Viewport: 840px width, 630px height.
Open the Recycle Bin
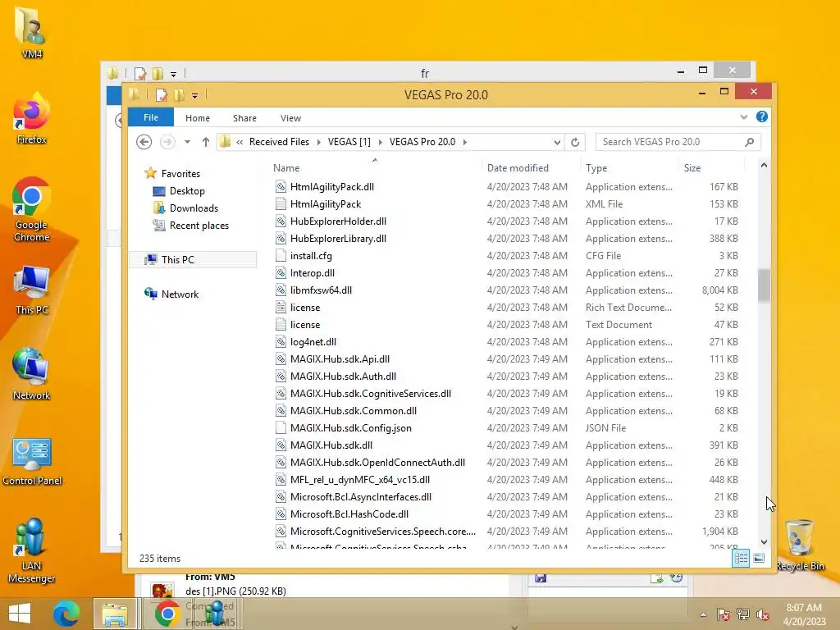click(x=800, y=546)
